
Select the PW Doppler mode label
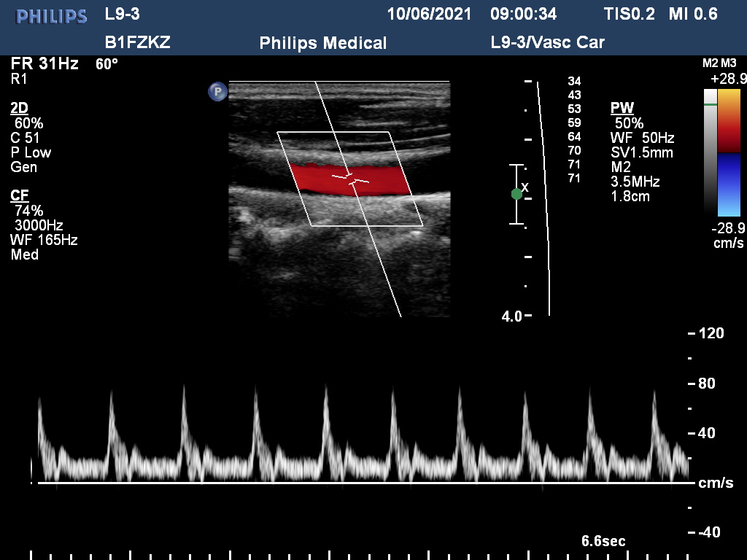(622, 109)
